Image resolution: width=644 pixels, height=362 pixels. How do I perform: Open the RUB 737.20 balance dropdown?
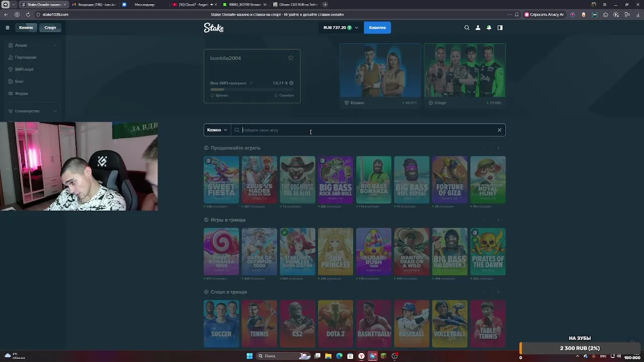tap(341, 28)
